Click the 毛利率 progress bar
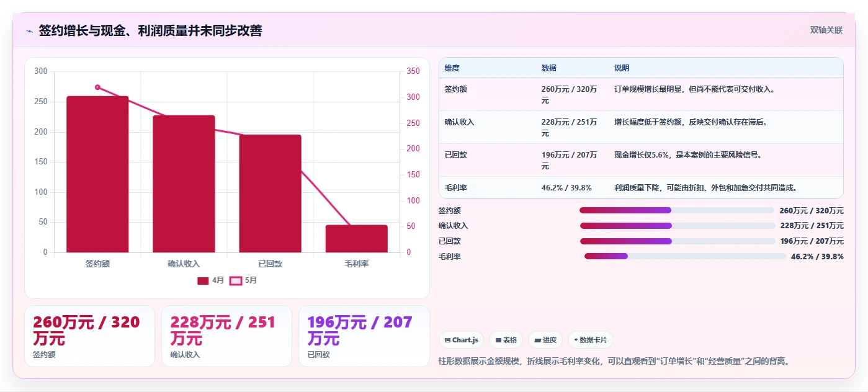Screen dimensions: 868x392 (685, 256)
